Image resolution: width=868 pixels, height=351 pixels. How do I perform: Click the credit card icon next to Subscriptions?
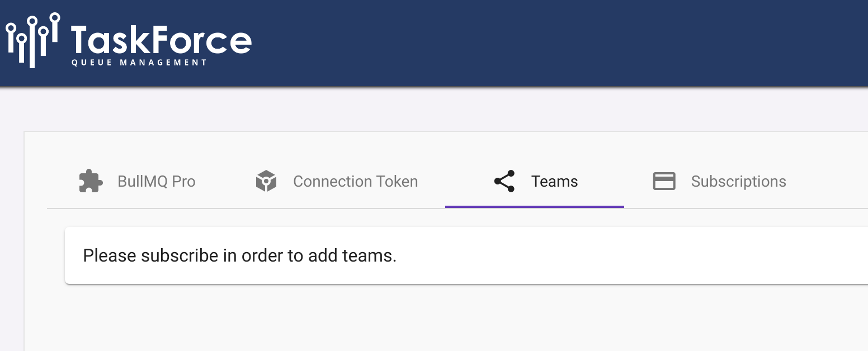[664, 181]
